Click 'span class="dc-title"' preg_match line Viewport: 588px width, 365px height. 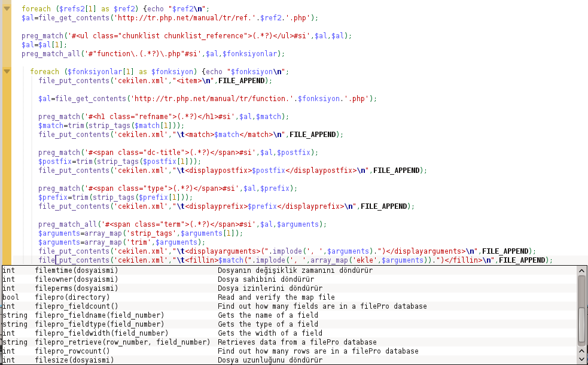point(178,153)
